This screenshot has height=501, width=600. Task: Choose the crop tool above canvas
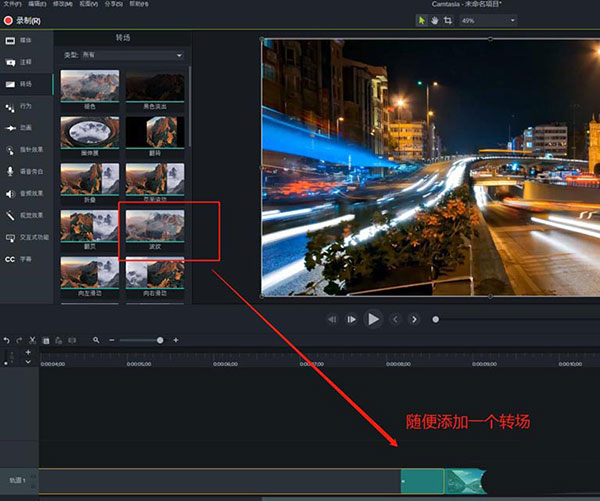point(447,20)
